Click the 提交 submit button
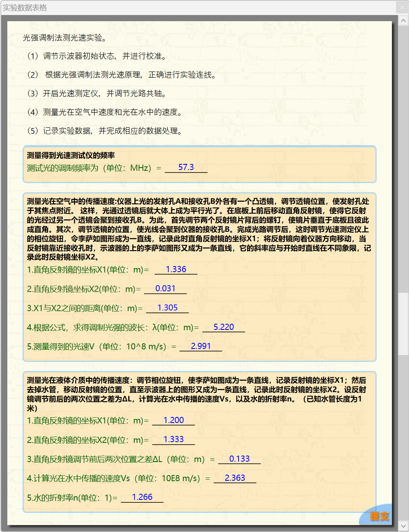Image resolution: width=409 pixels, height=532 pixels. (379, 516)
